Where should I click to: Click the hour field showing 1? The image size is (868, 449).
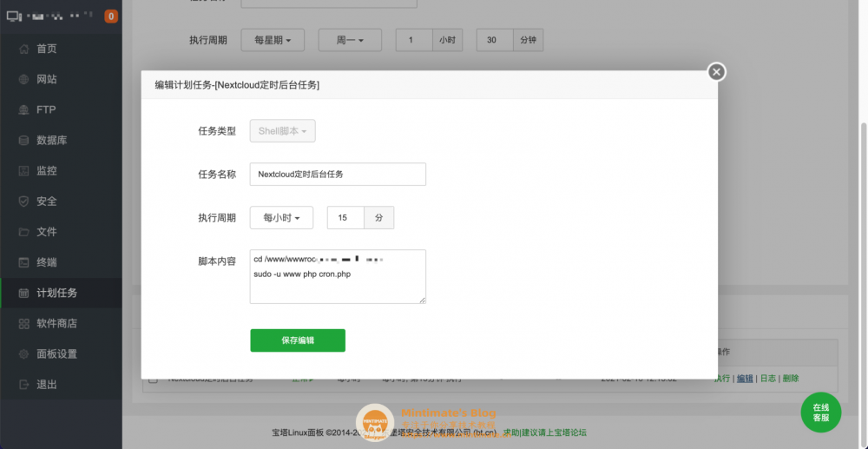[x=413, y=41]
